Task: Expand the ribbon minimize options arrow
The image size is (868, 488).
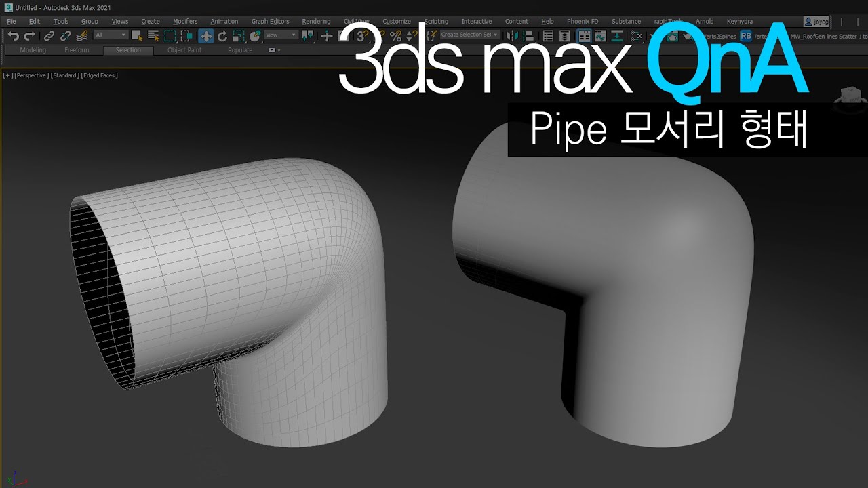Action: pyautogui.click(x=274, y=50)
